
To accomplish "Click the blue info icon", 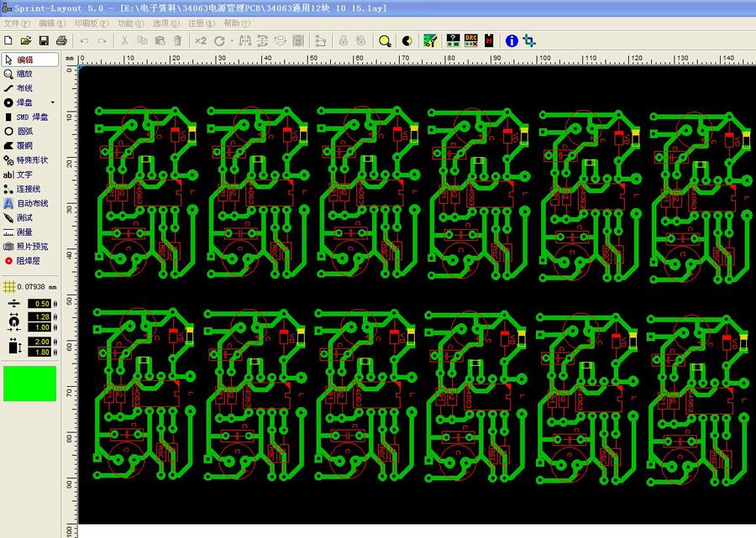I will click(x=512, y=40).
